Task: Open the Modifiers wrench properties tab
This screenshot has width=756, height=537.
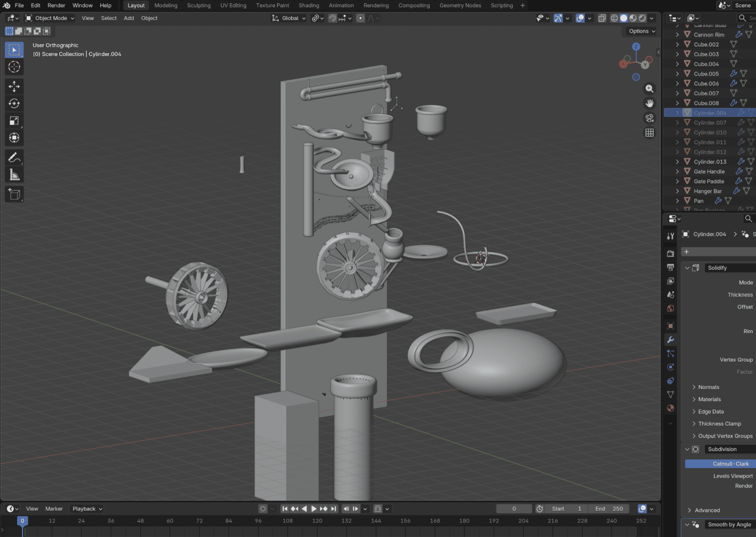Action: click(x=670, y=339)
